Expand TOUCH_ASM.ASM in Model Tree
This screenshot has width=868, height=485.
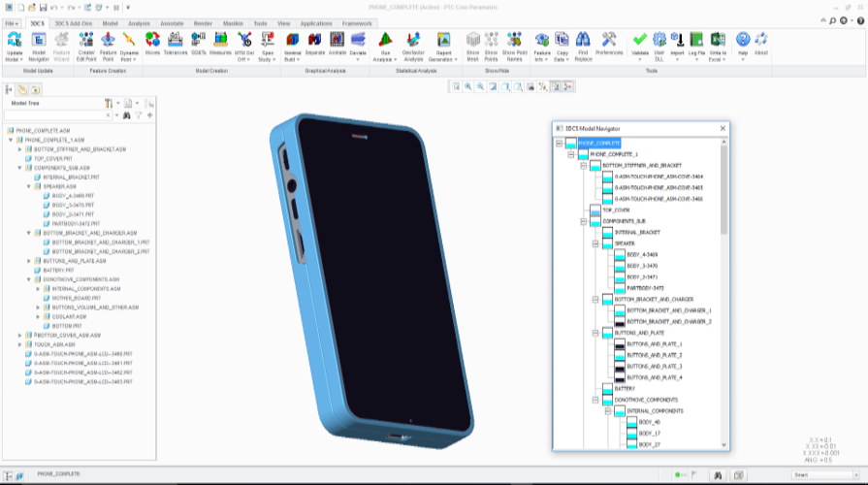20,344
